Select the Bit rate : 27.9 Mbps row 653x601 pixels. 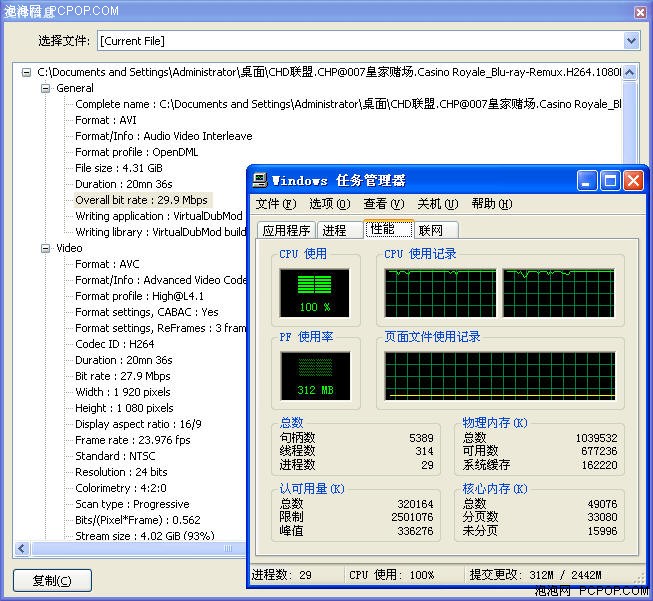123,377
